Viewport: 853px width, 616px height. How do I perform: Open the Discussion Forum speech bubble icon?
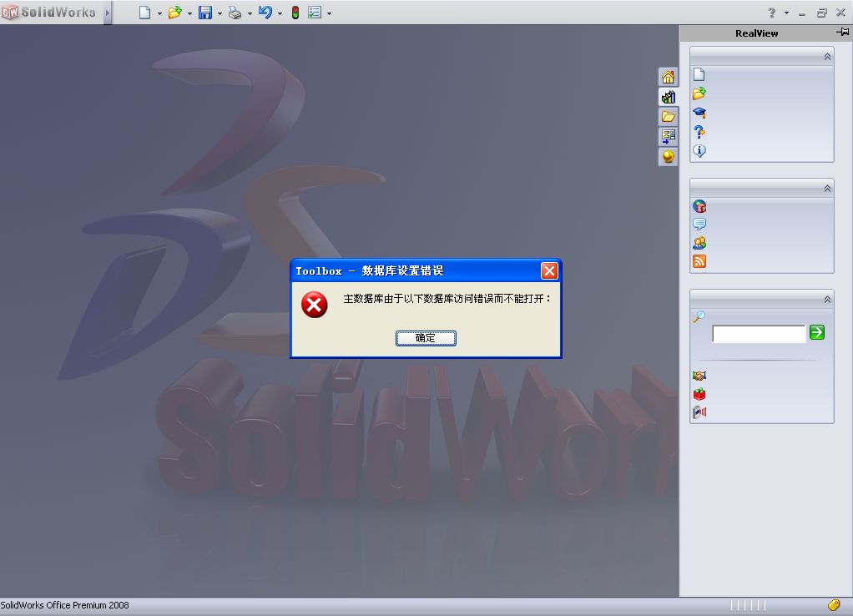699,224
